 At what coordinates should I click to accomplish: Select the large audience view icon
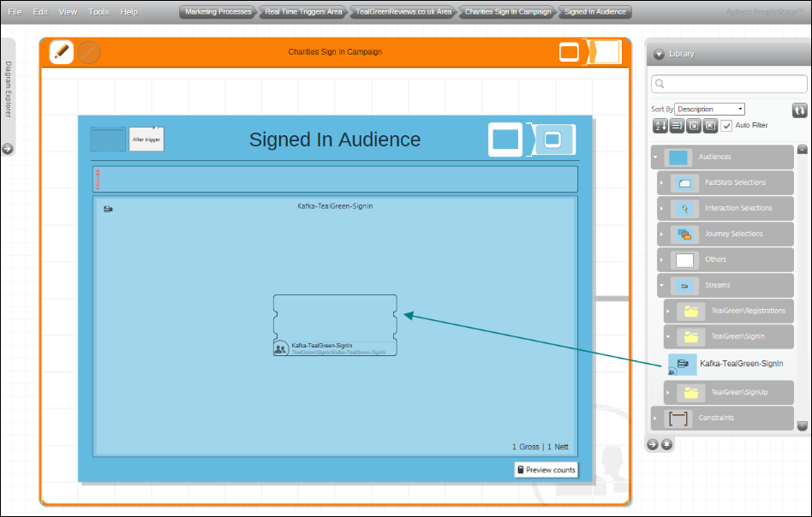click(505, 140)
